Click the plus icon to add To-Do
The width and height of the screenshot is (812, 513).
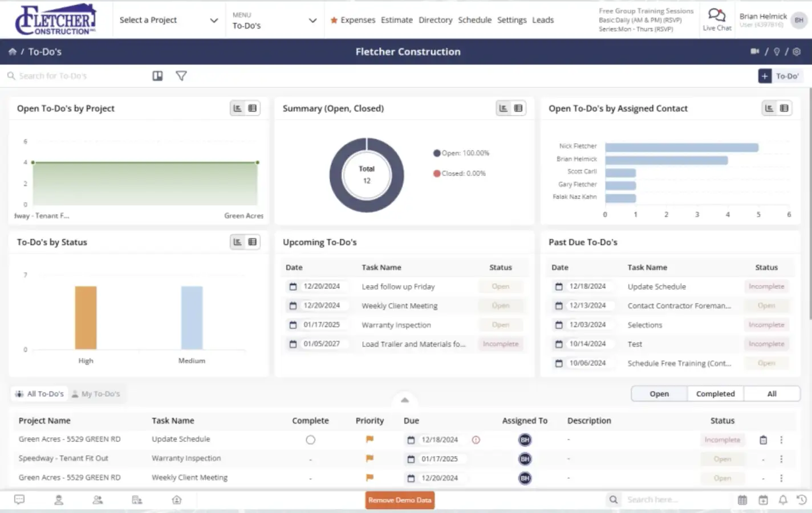point(765,76)
